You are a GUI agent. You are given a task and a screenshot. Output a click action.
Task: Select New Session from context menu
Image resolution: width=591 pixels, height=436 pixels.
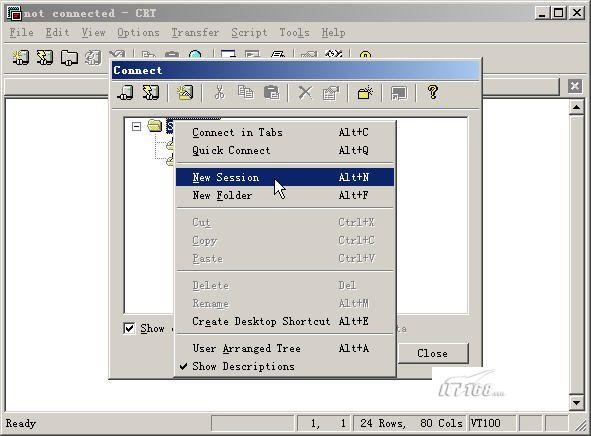pos(285,177)
